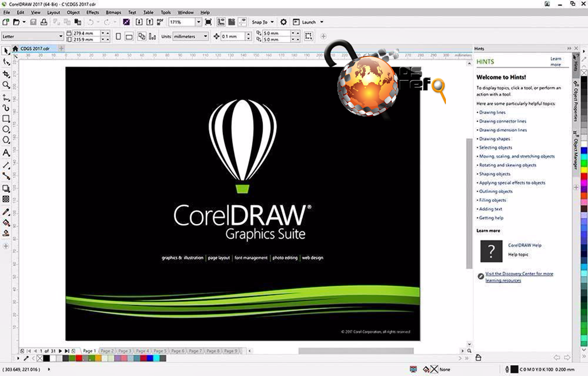Click the Publish to PDF icon
Image resolution: width=588 pixels, height=376 pixels.
[160, 22]
